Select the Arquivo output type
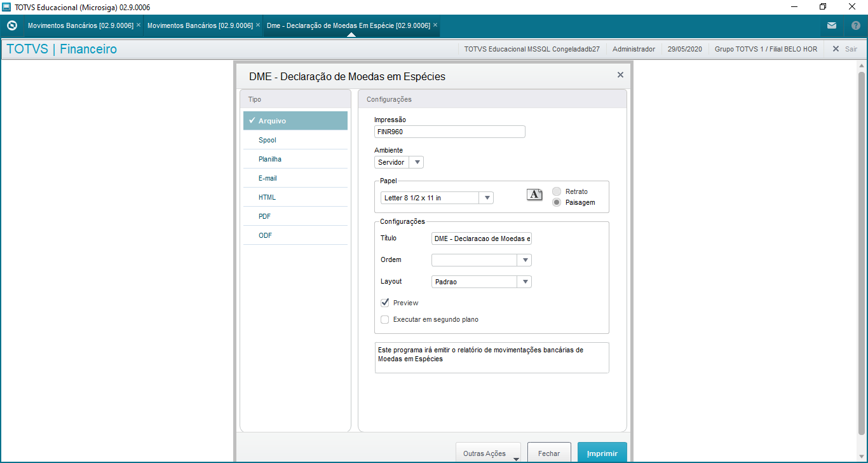Viewport: 868px width, 463px height. click(x=295, y=121)
